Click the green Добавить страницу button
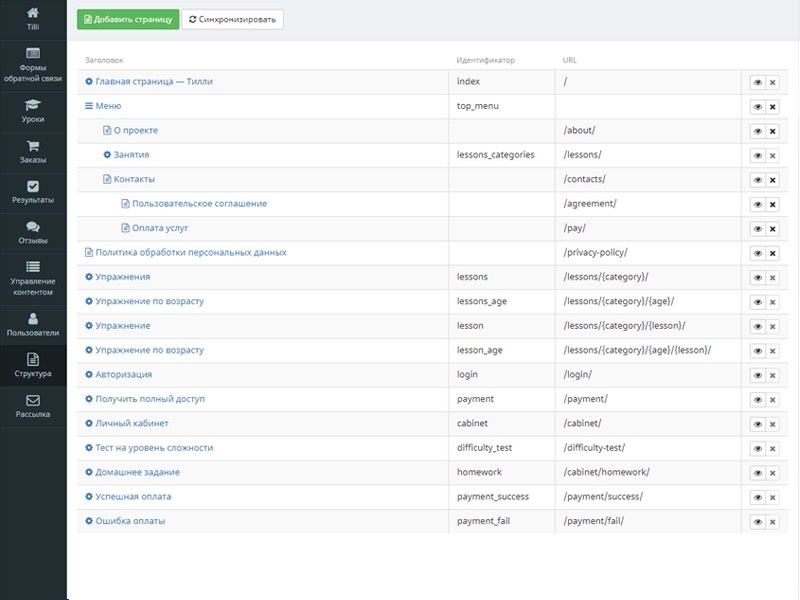Image resolution: width=800 pixels, height=600 pixels. tap(128, 19)
